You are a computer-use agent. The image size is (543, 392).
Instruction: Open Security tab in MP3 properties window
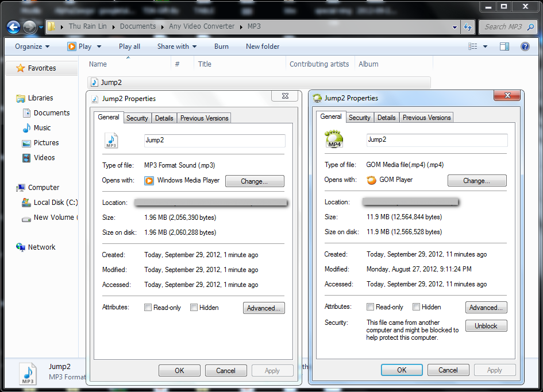(137, 118)
